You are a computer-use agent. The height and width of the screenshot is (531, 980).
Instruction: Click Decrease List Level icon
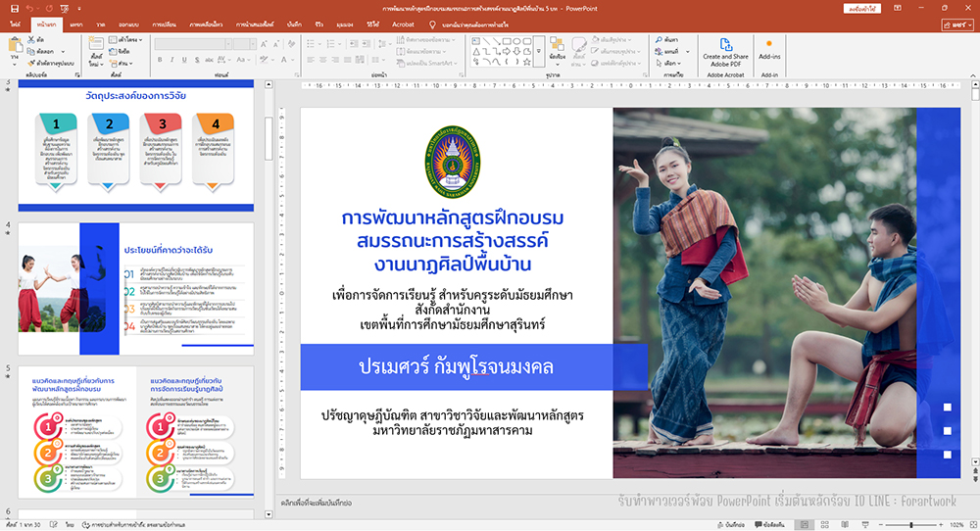pos(354,44)
